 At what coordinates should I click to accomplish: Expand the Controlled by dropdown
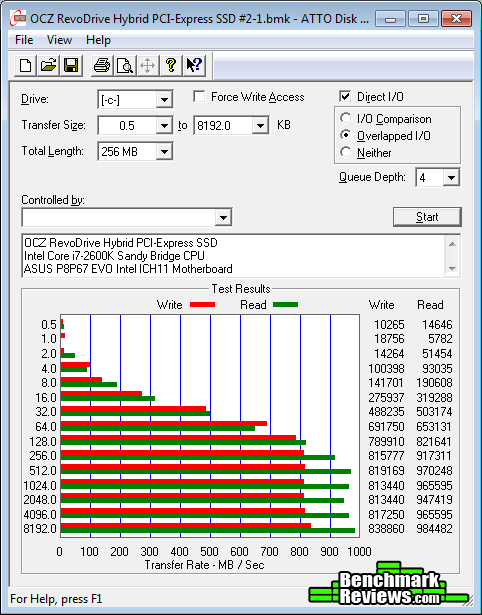[x=224, y=217]
